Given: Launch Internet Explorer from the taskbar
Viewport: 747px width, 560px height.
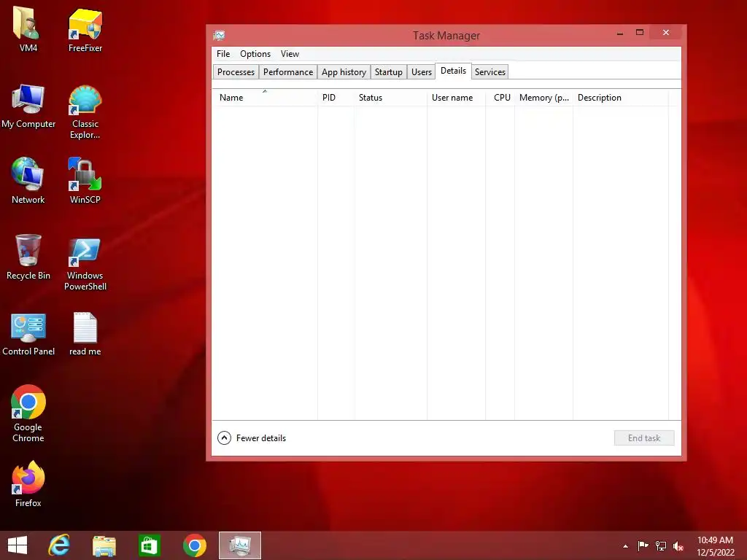Looking at the screenshot, I should pos(59,545).
